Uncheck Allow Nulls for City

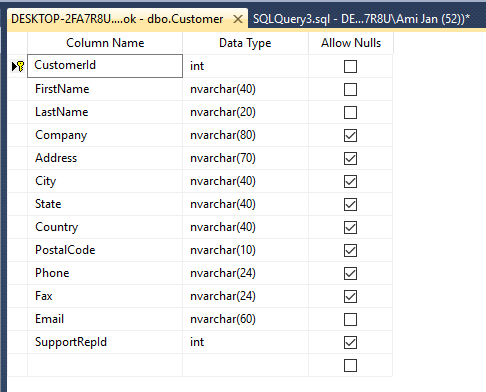click(350, 181)
